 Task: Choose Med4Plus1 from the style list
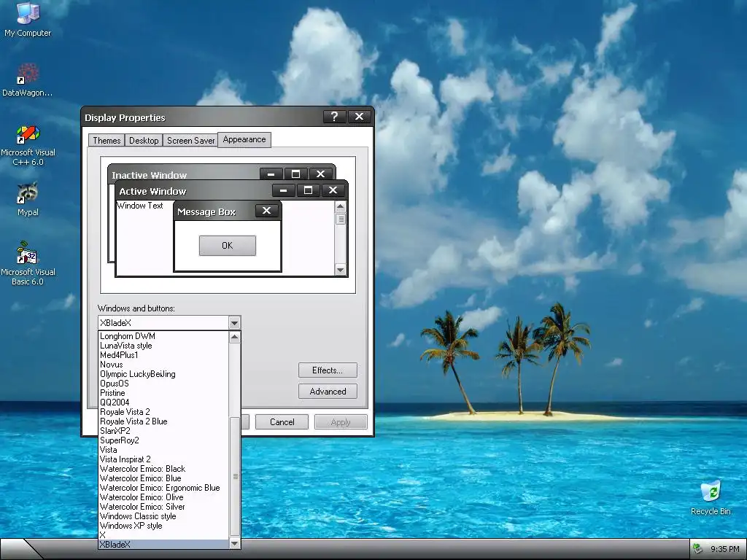[163, 355]
